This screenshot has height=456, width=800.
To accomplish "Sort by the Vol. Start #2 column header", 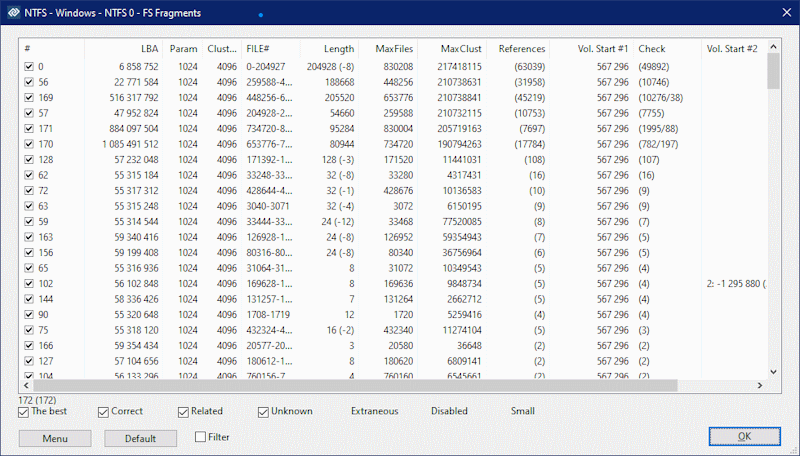I will (x=734, y=49).
